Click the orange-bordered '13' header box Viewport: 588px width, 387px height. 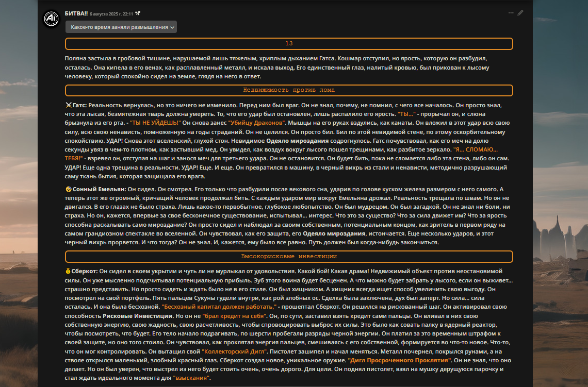(x=289, y=43)
